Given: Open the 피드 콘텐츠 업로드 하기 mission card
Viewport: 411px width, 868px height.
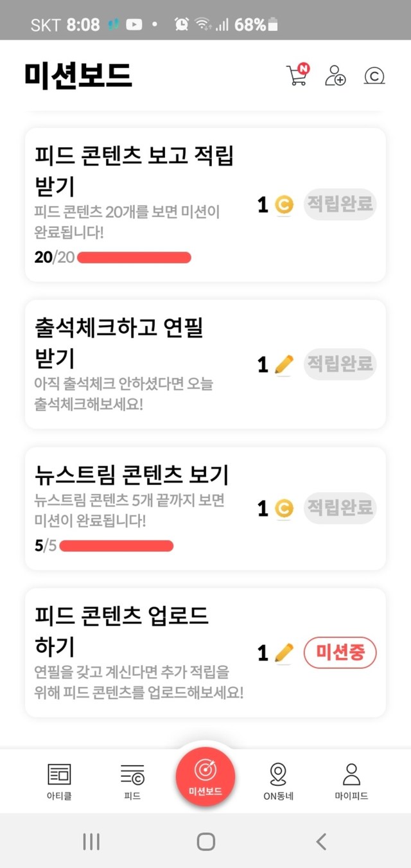Looking at the screenshot, I should click(x=141, y=652).
